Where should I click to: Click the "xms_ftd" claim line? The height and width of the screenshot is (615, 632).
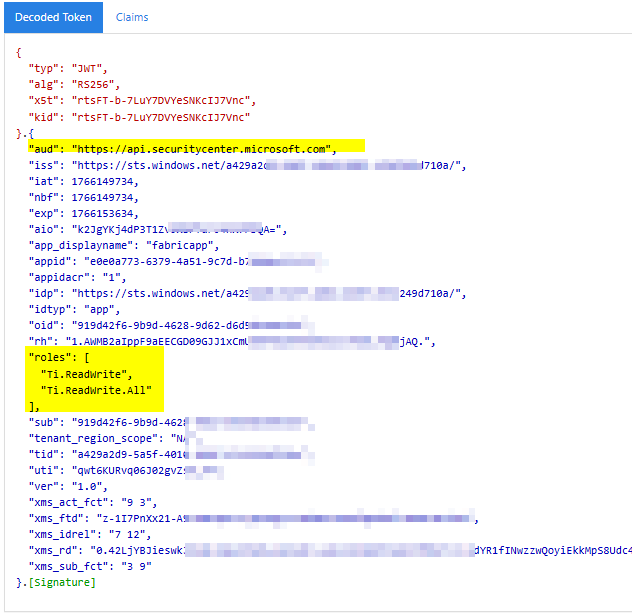coord(253,519)
